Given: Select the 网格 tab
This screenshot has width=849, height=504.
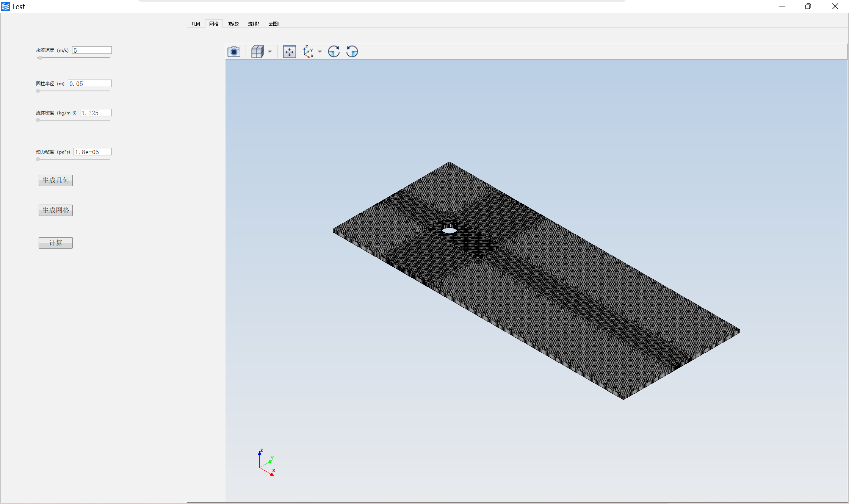Looking at the screenshot, I should [x=214, y=24].
